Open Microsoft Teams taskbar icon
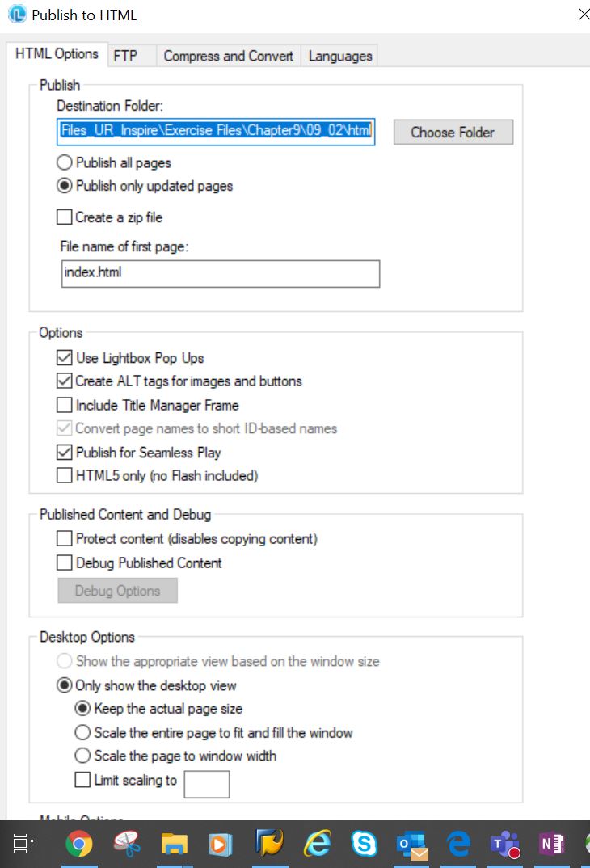This screenshot has width=590, height=868. 505,845
